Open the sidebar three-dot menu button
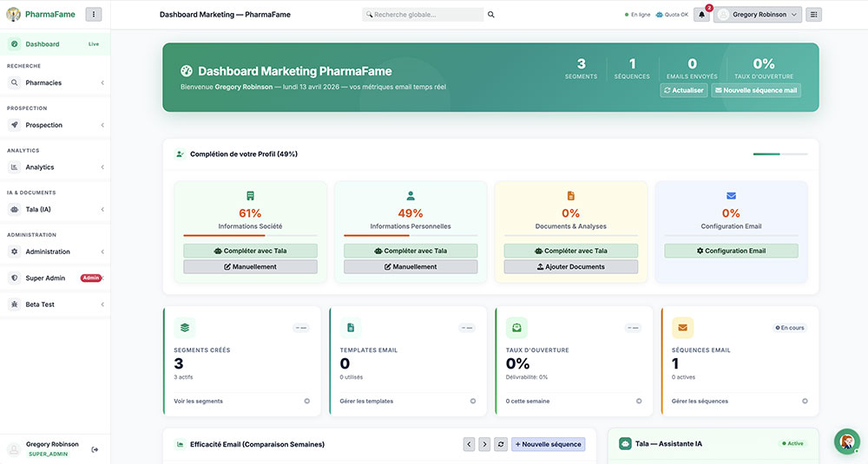 coord(94,15)
